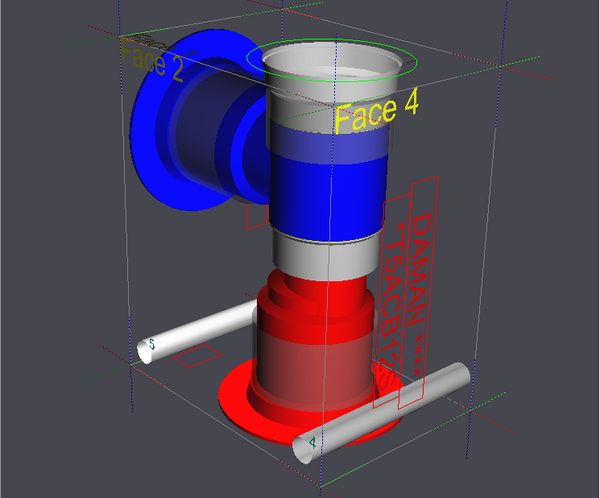This screenshot has width=600, height=498.
Task: Select the yellow "Face 4" label
Action: pos(377,111)
